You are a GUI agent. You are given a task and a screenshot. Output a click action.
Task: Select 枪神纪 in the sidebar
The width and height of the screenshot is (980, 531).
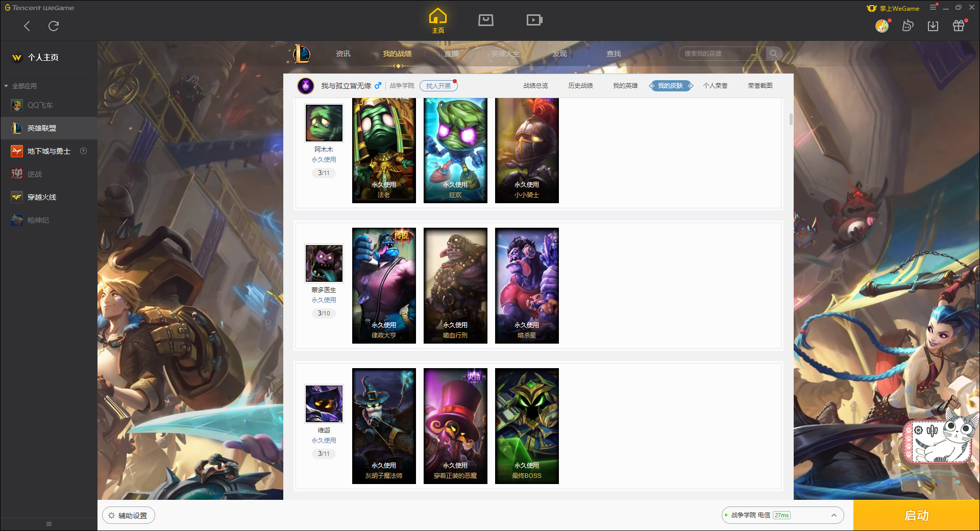(49, 220)
